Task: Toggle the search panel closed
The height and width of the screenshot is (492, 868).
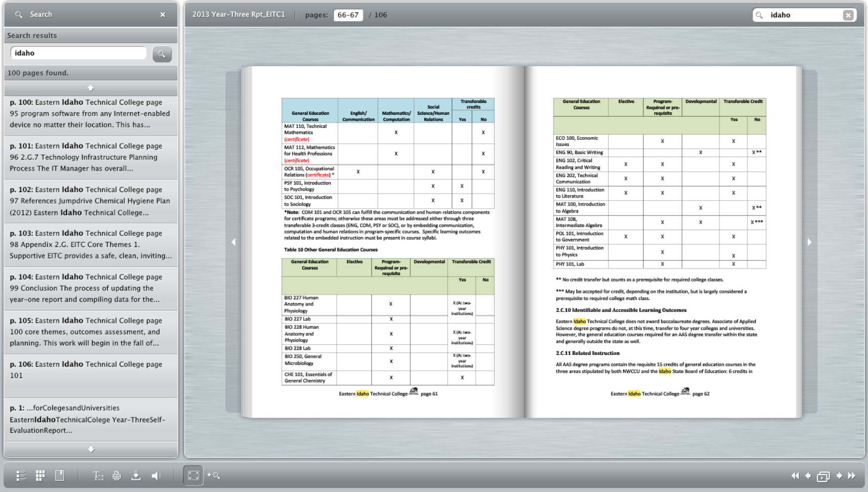Action: click(x=163, y=14)
